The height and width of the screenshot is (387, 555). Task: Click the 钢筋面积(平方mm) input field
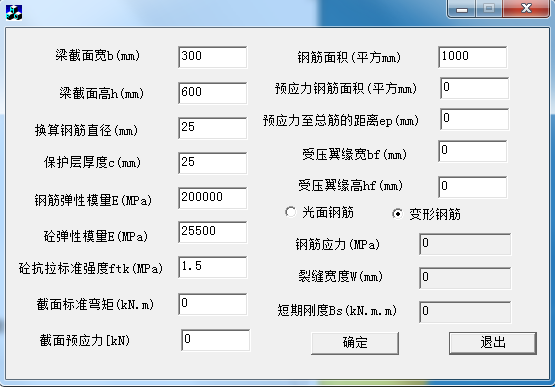473,57
